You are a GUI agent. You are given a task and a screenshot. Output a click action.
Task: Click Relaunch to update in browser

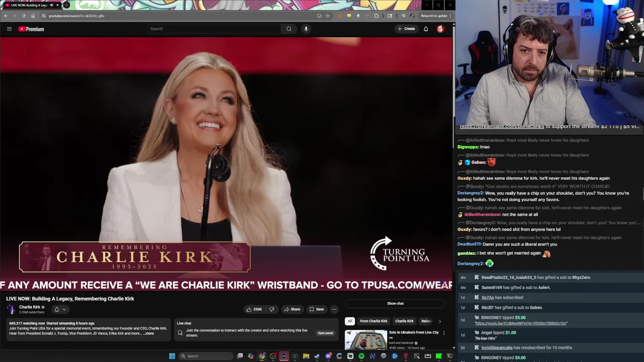[x=434, y=16]
